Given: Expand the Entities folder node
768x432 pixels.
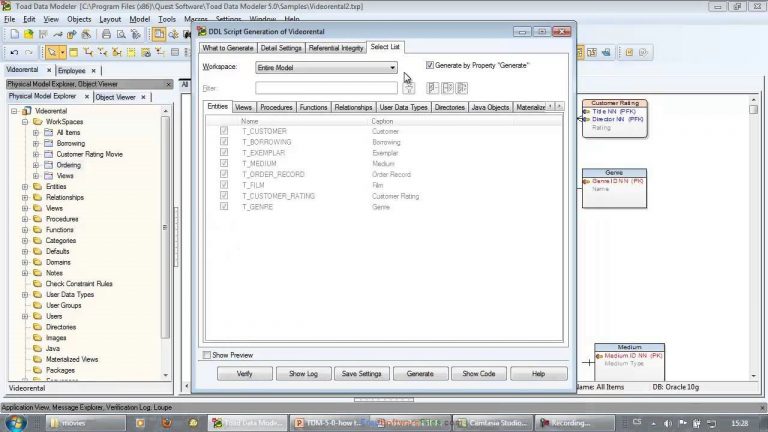Looking at the screenshot, I should [x=25, y=187].
